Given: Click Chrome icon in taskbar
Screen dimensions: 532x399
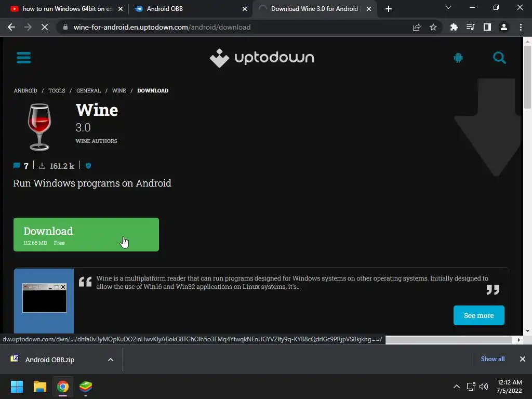Looking at the screenshot, I should [x=63, y=387].
